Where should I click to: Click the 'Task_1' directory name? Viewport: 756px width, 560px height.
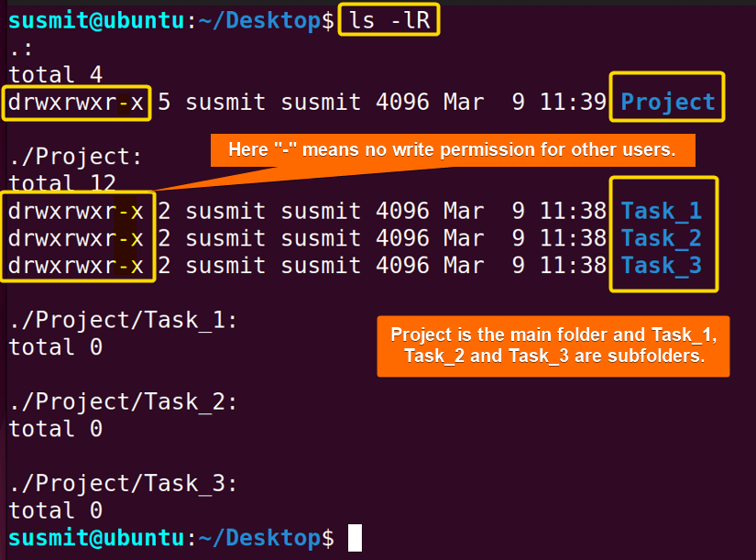coord(661,212)
